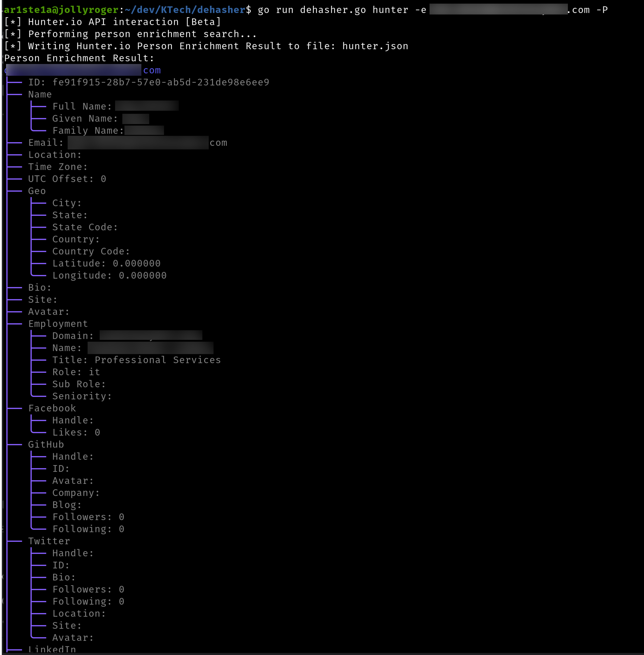The width and height of the screenshot is (644, 655).
Task: Click the 'GitHub' tree node
Action: [46, 444]
